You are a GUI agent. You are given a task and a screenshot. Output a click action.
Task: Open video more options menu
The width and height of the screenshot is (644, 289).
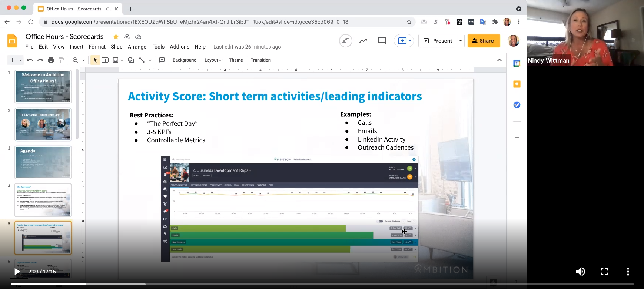[x=628, y=272]
